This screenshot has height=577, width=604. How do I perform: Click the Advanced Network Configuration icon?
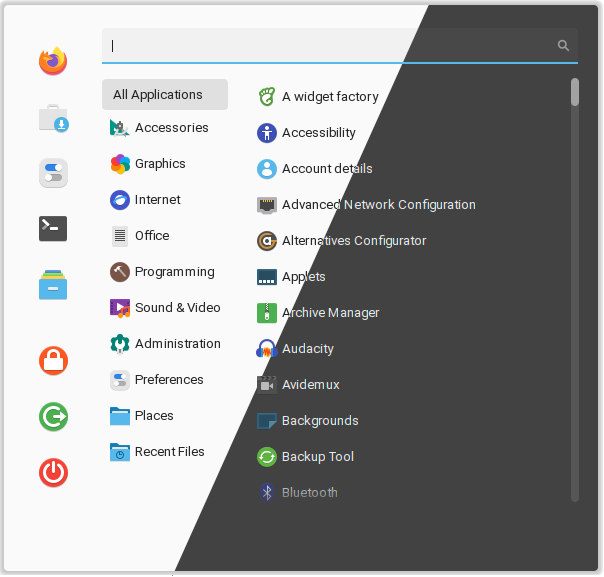click(x=267, y=205)
